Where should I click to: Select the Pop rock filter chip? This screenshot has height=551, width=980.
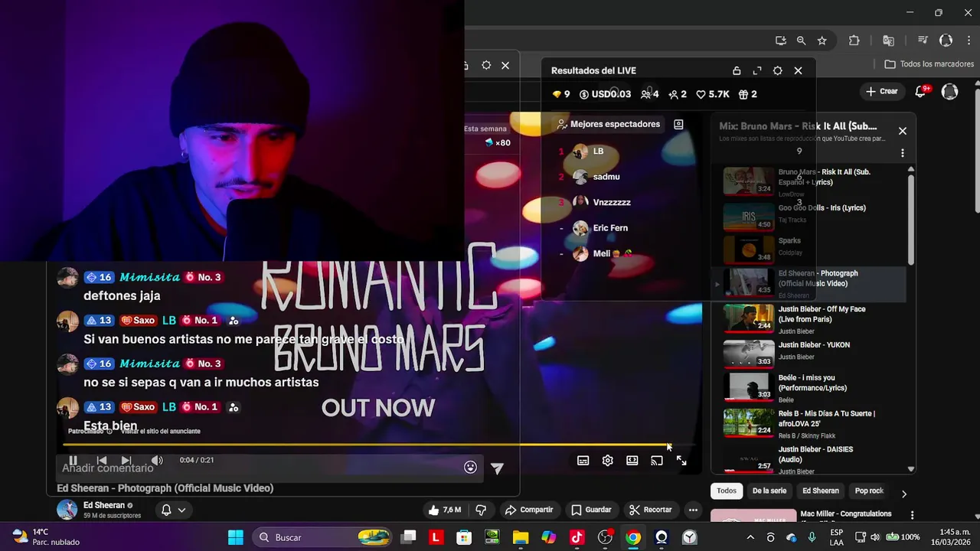(869, 491)
